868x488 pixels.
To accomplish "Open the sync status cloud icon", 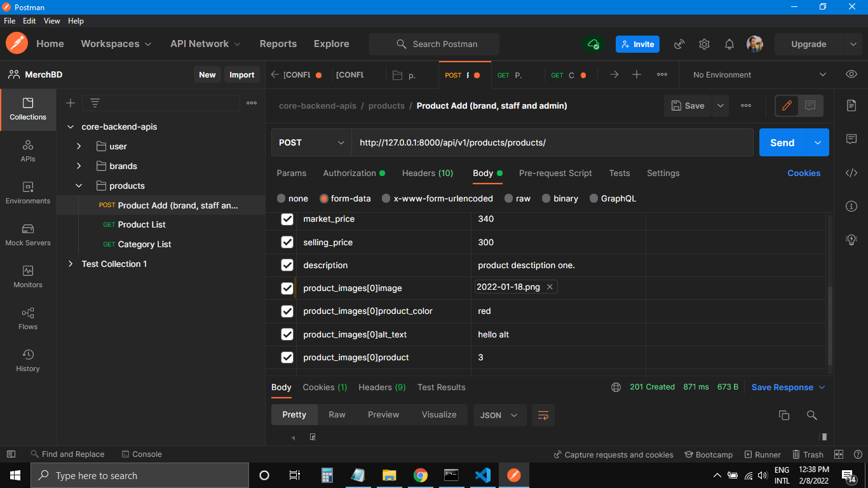I will [593, 44].
